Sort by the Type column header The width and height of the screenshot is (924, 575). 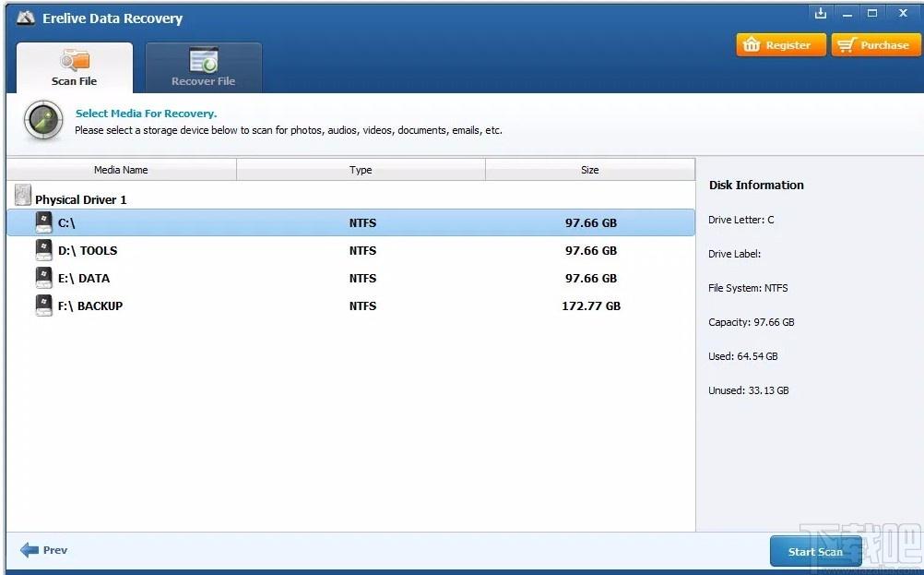click(x=361, y=170)
